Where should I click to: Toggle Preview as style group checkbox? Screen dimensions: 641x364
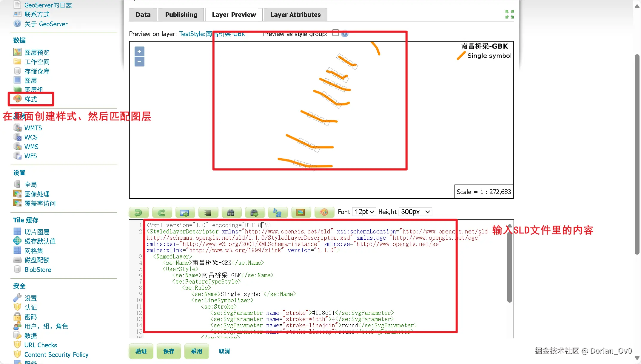[335, 33]
